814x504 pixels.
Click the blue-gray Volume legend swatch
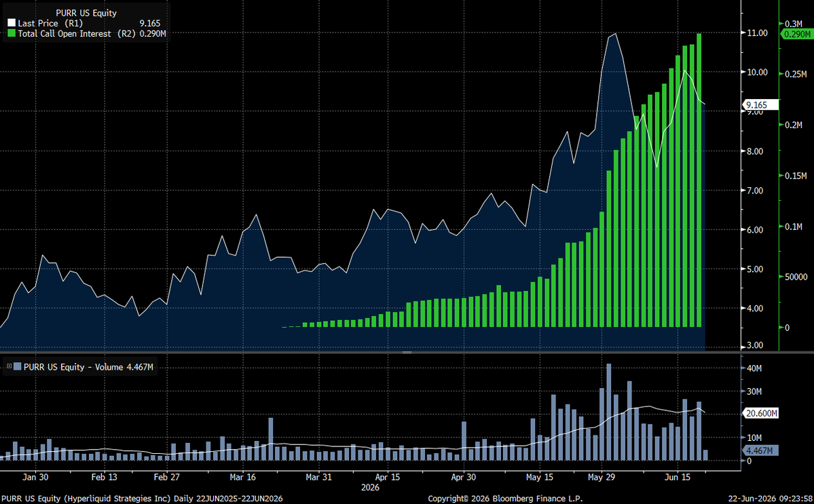tap(18, 366)
